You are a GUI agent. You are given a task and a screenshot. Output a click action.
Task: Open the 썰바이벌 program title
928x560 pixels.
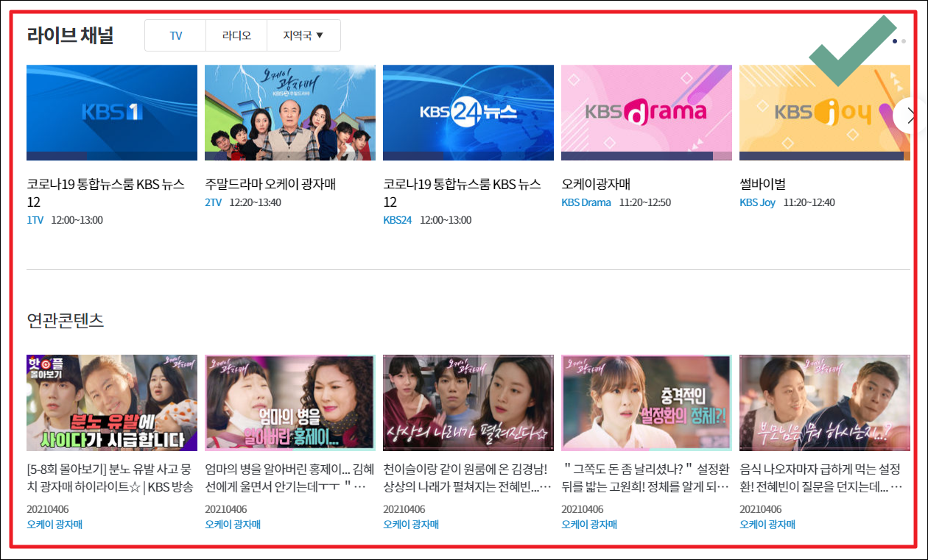762,184
